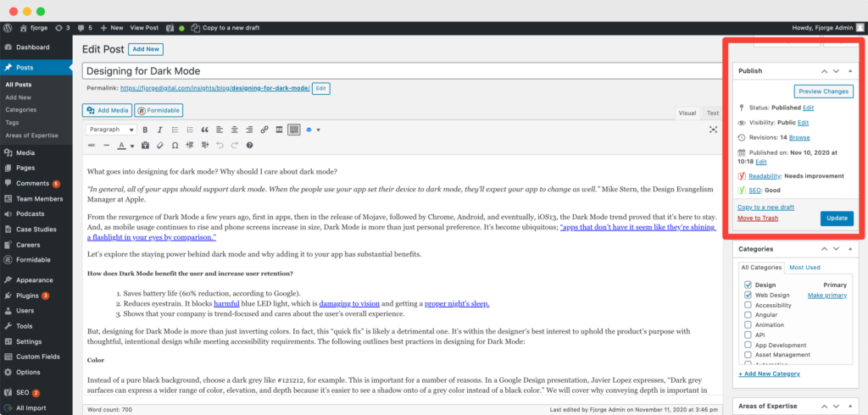Image resolution: width=868 pixels, height=415 pixels.
Task: Apply italic formatting to text
Action: pos(160,130)
